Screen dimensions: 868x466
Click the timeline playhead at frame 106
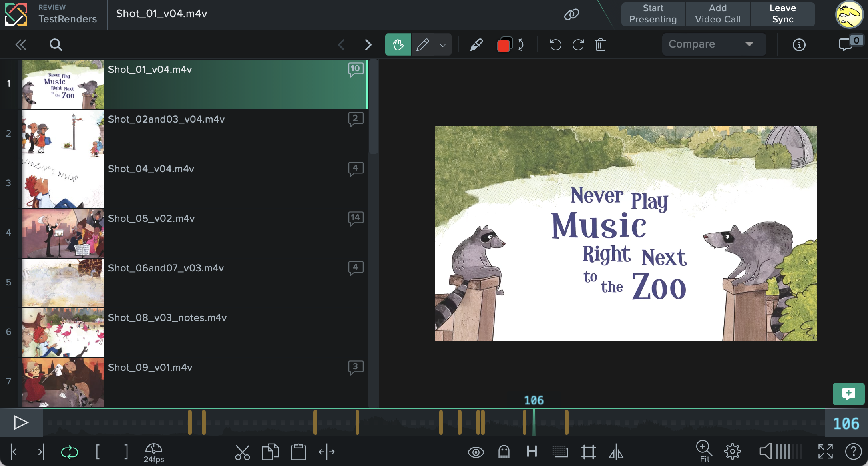(534, 422)
